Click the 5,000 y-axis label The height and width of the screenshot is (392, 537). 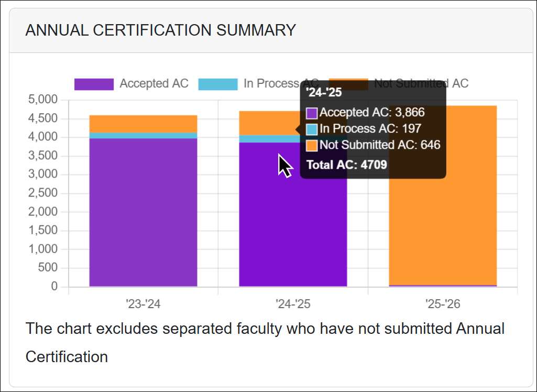point(42,100)
